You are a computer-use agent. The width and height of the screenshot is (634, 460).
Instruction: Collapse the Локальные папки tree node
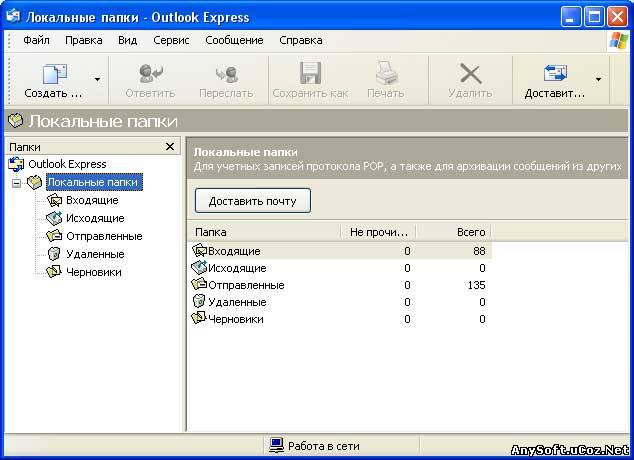coord(16,183)
